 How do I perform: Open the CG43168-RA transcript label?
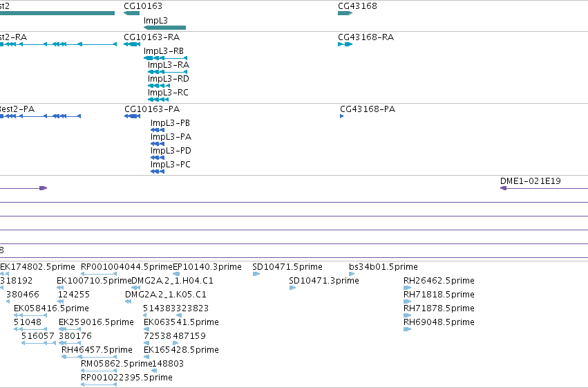[x=366, y=37]
